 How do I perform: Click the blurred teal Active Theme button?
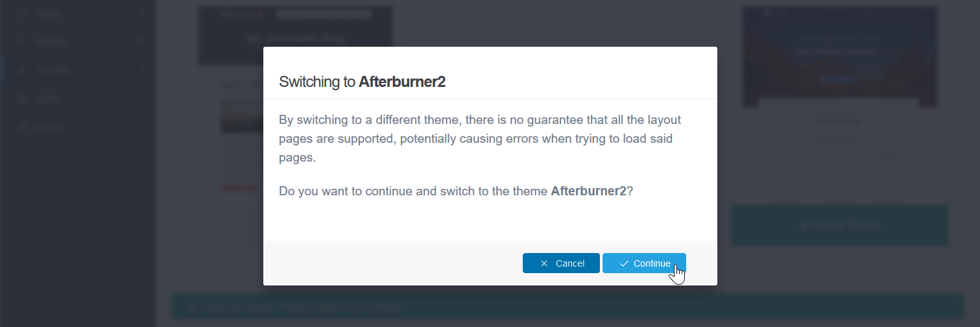840,225
